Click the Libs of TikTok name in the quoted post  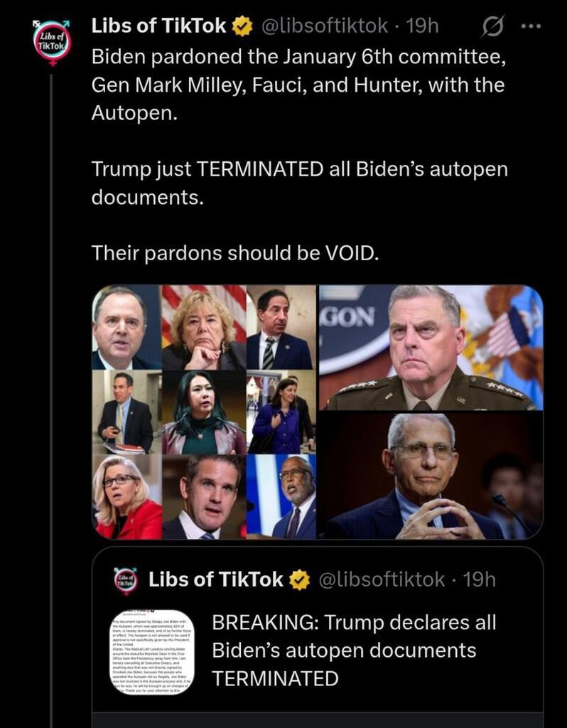coord(216,579)
